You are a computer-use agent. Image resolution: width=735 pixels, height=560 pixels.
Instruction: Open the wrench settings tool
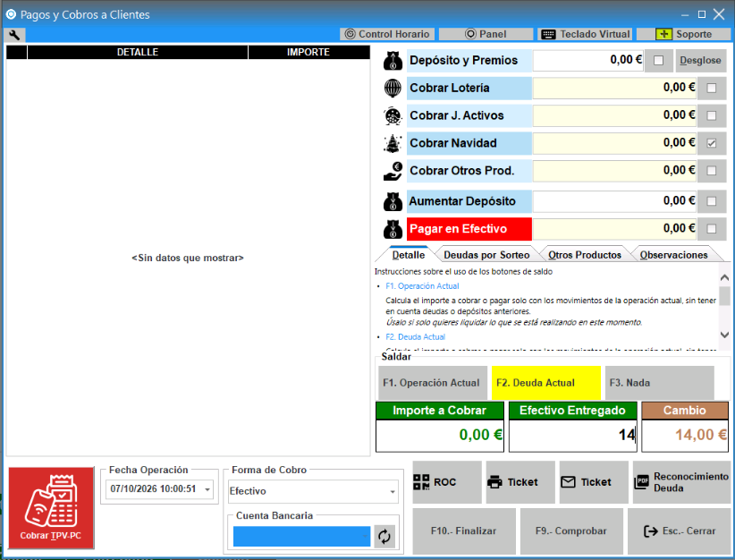[14, 35]
